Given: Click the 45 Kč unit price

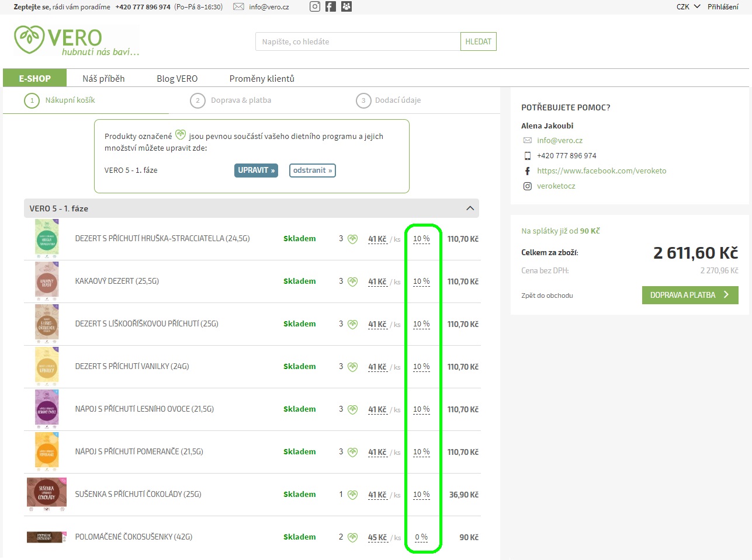Looking at the screenshot, I should [377, 537].
